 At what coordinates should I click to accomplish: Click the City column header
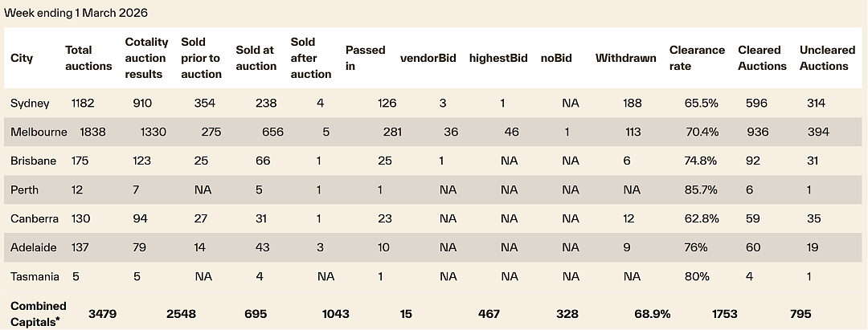[22, 58]
